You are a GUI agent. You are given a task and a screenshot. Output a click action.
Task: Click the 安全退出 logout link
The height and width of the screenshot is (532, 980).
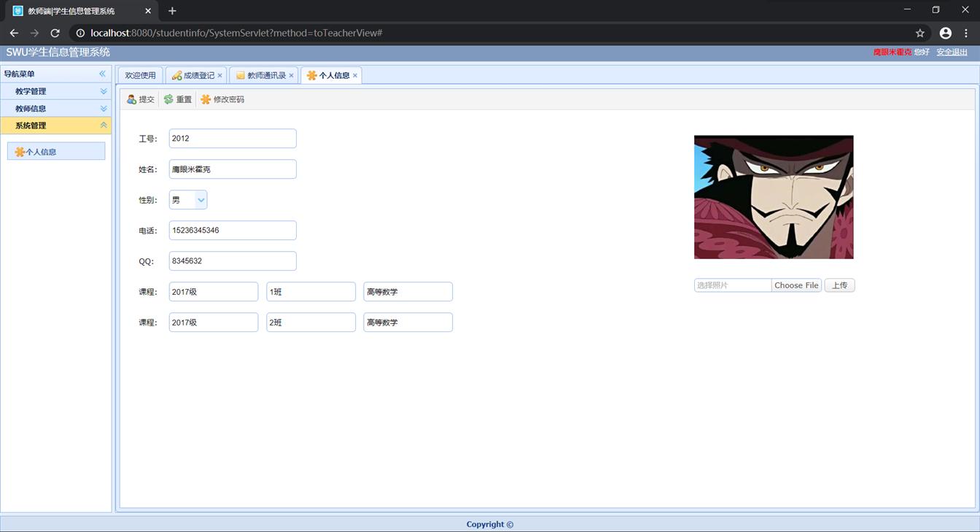(x=952, y=53)
